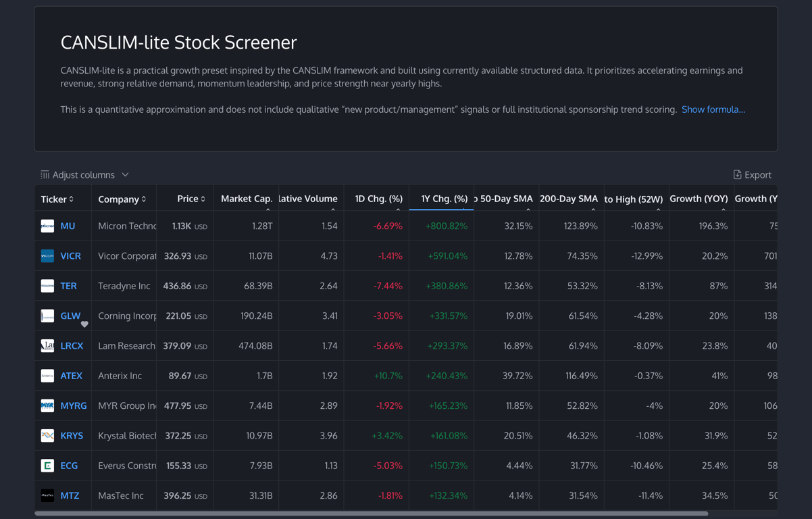Screen dimensions: 812x519
Task: Open the MTZ ticker link
Action: [70, 495]
